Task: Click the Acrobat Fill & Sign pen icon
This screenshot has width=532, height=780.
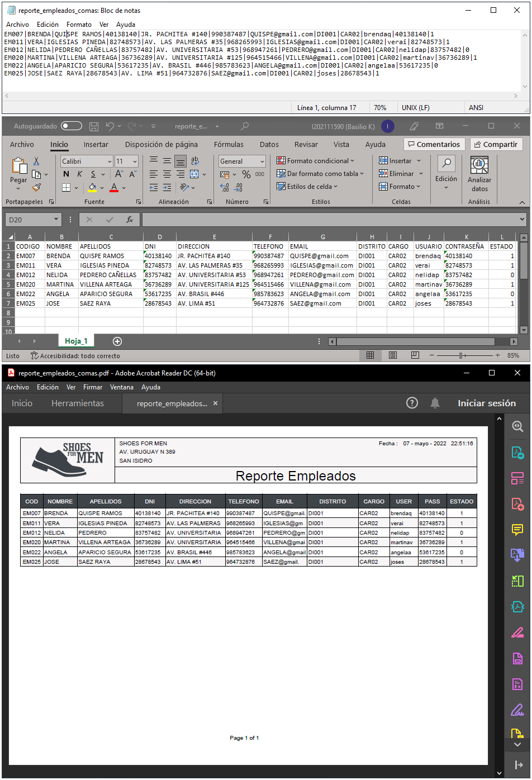Action: (x=517, y=710)
